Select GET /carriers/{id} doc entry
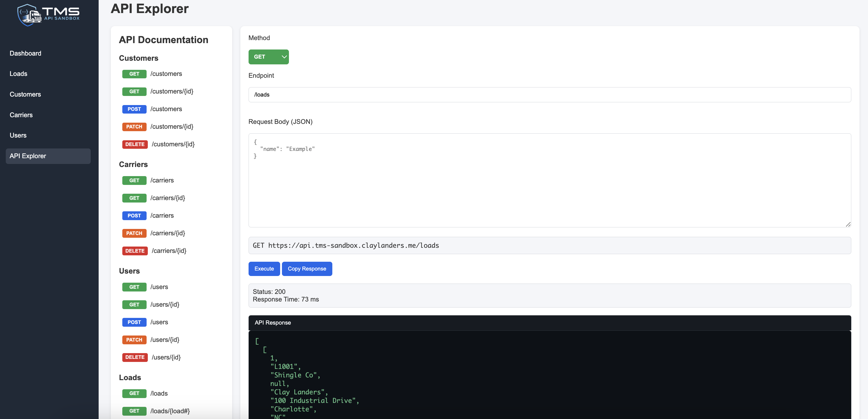Viewport: 868px width, 419px height. point(154,198)
